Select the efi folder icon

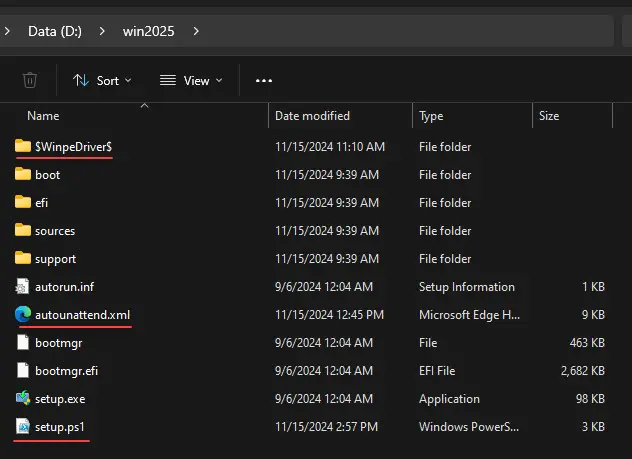[23, 203]
